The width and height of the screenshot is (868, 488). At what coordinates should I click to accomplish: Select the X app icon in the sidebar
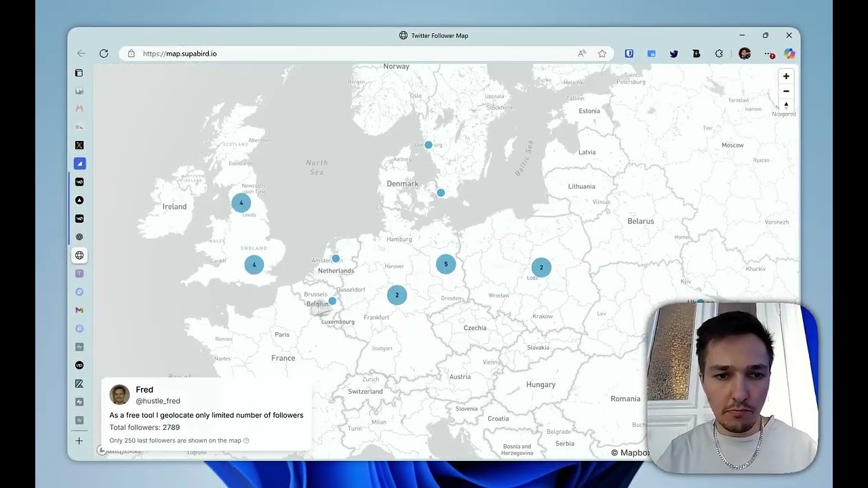tap(79, 145)
